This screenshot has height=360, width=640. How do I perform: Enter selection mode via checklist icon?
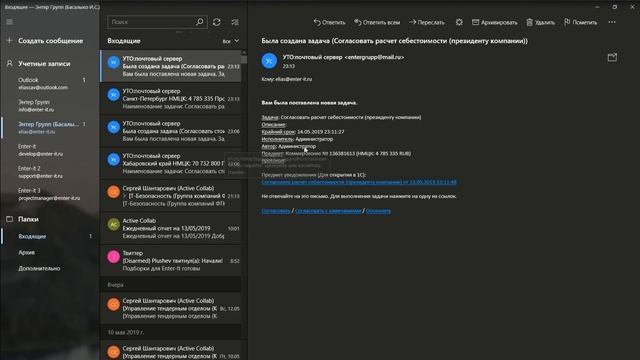[x=235, y=22]
